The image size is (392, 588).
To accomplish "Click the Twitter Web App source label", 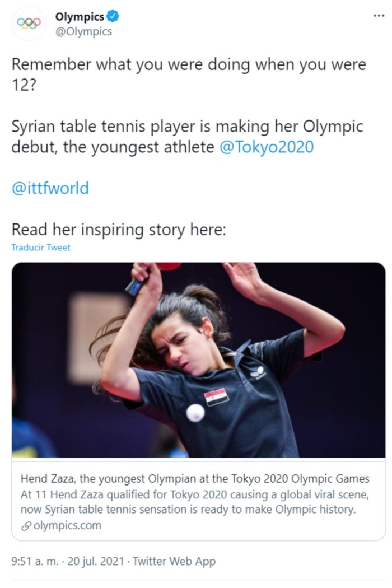I will coord(174,561).
